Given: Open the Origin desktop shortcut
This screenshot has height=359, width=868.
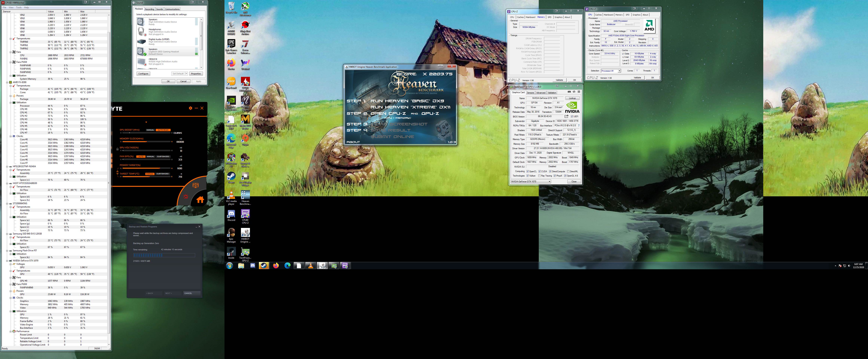Looking at the screenshot, I should coord(245,140).
